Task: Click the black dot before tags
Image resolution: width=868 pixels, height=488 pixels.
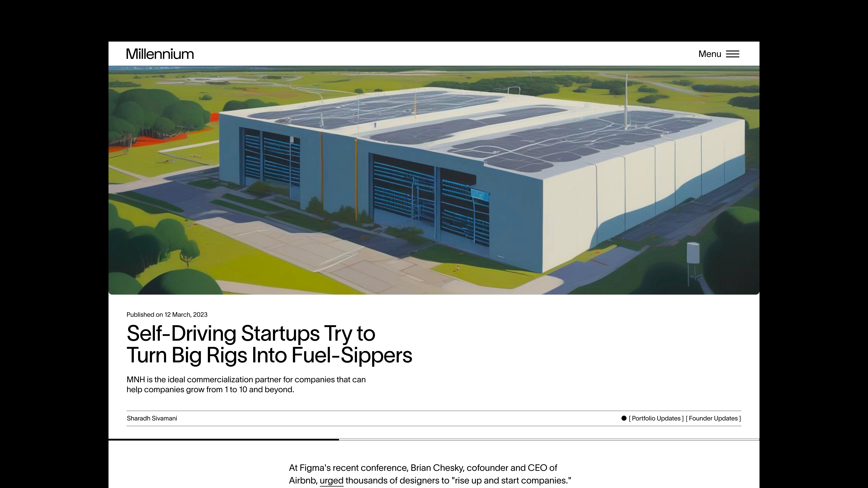Action: [624, 418]
